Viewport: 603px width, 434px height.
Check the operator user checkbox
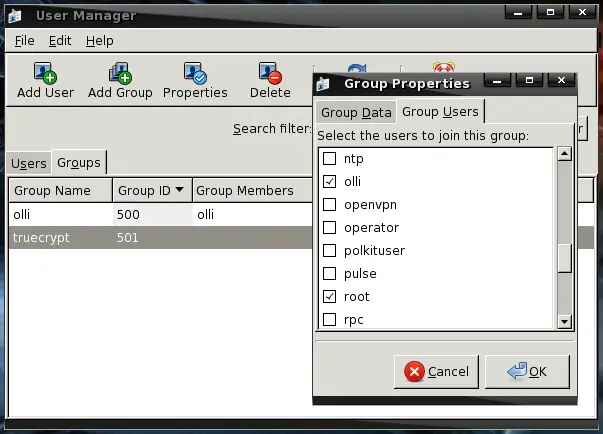point(330,228)
